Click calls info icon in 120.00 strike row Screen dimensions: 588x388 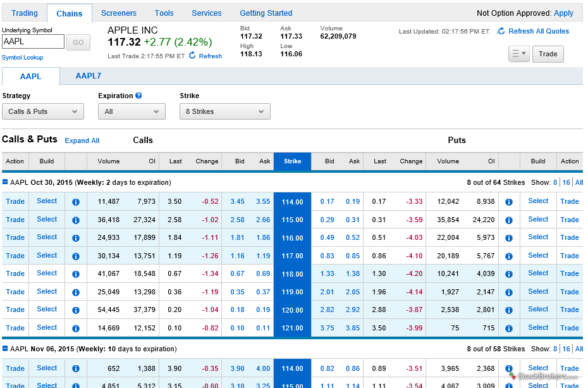click(76, 310)
